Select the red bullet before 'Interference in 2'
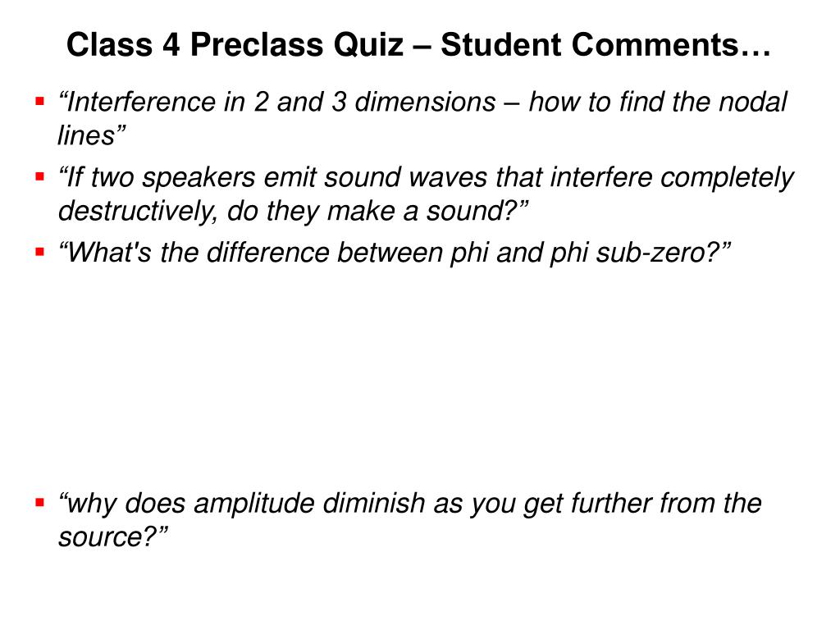The height and width of the screenshot is (630, 840). [x=39, y=100]
